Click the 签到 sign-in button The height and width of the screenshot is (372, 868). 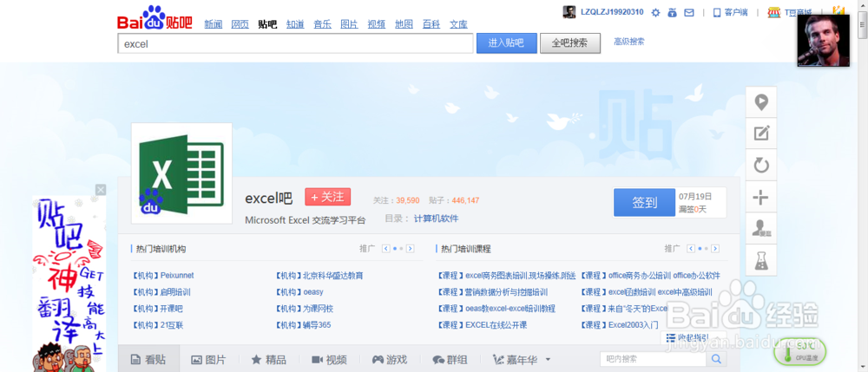click(645, 202)
